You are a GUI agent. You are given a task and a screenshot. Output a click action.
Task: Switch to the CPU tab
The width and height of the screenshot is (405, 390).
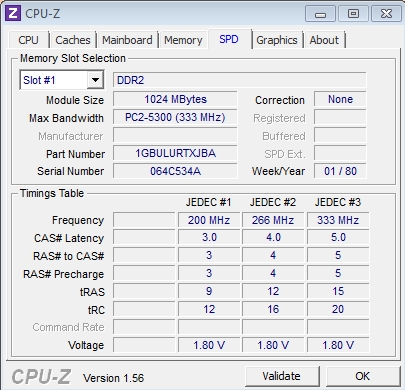coord(29,40)
